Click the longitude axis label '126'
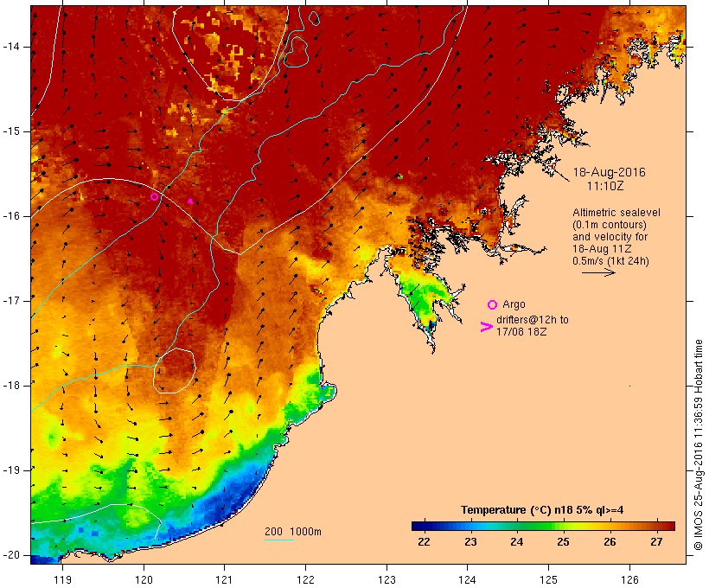The width and height of the screenshot is (709, 588). coord(629,579)
